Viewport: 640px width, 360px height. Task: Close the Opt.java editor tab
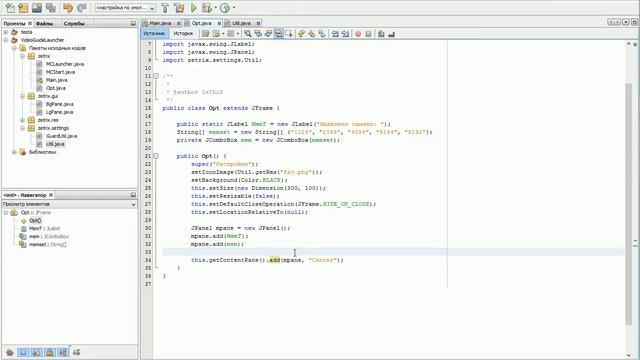click(219, 23)
